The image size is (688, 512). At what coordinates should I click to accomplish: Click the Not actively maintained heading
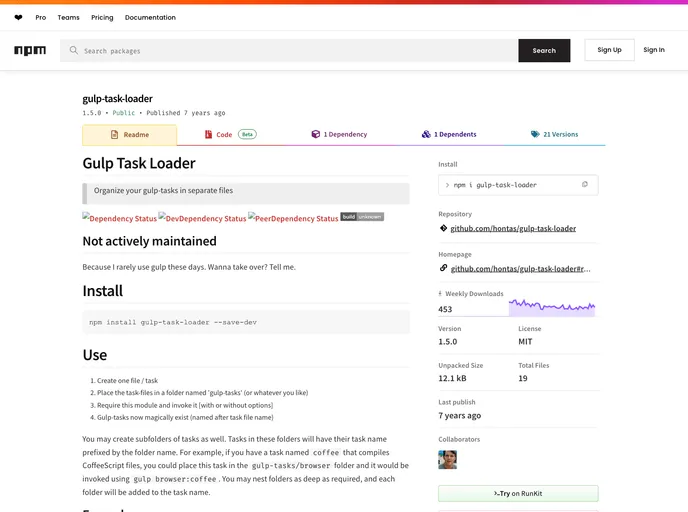(149, 241)
